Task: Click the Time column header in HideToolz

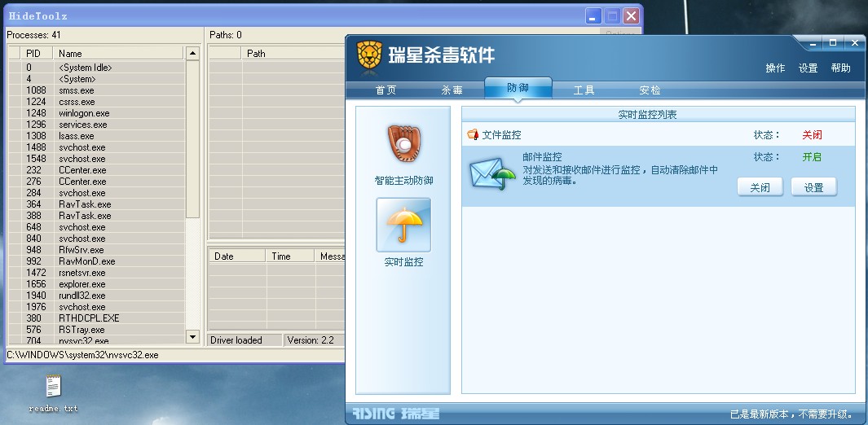Action: [290, 256]
